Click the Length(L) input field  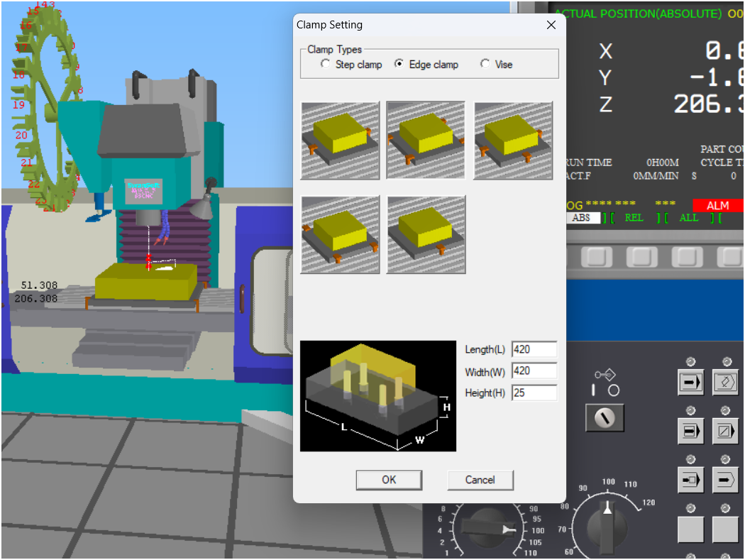534,349
